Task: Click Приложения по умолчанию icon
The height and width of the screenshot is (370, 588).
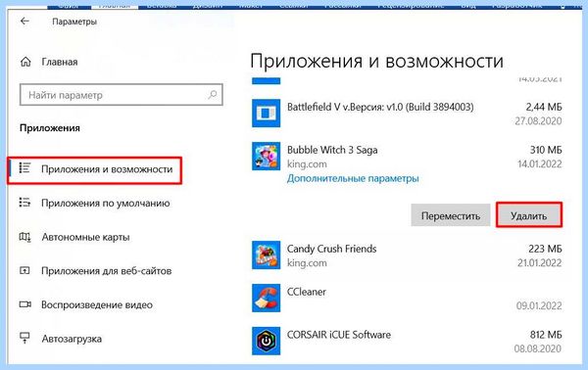Action: [24, 203]
